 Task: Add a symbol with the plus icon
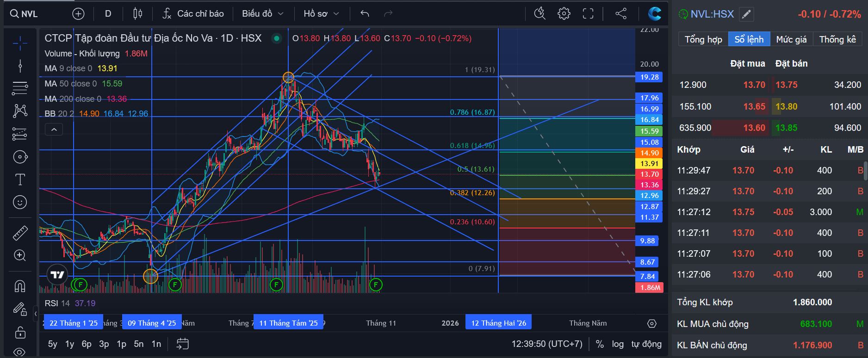click(78, 14)
